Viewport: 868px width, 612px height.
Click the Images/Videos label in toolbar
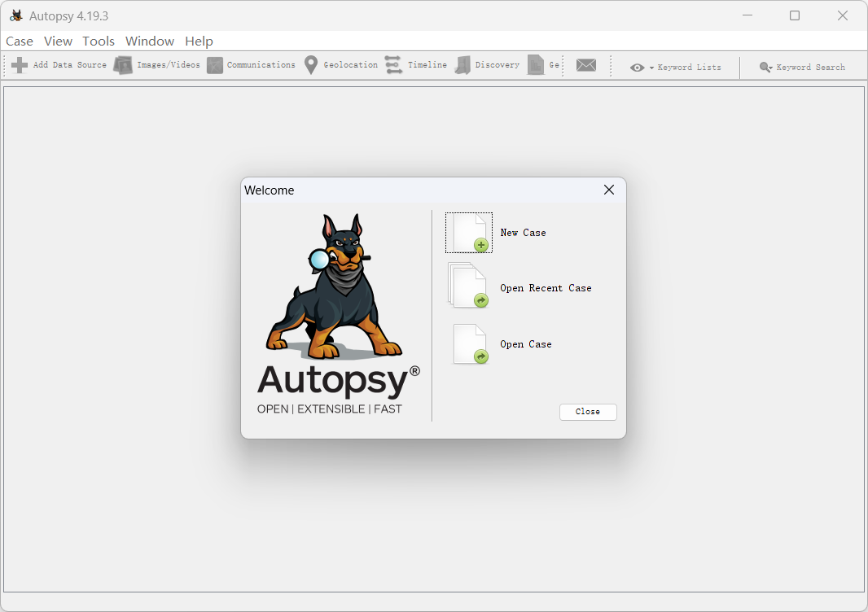(169, 65)
